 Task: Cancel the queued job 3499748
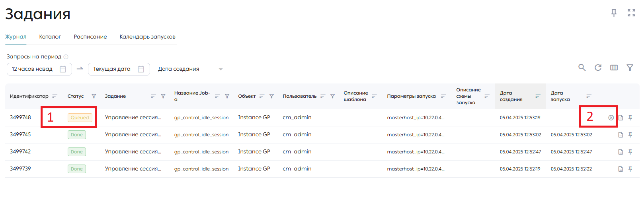coord(611,118)
